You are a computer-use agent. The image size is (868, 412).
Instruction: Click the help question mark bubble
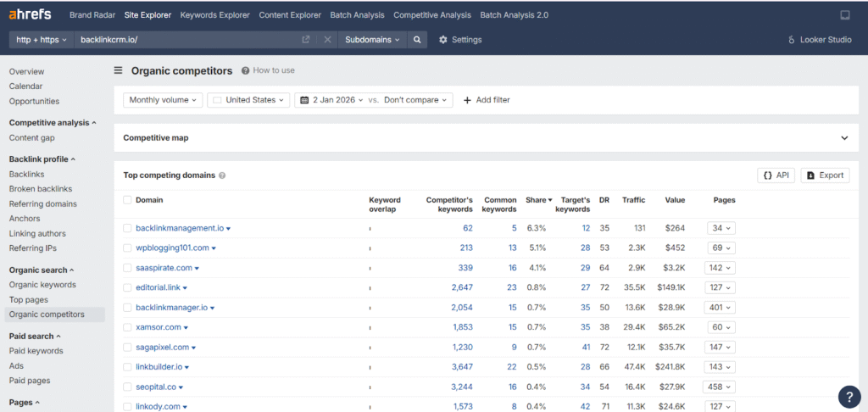click(849, 397)
